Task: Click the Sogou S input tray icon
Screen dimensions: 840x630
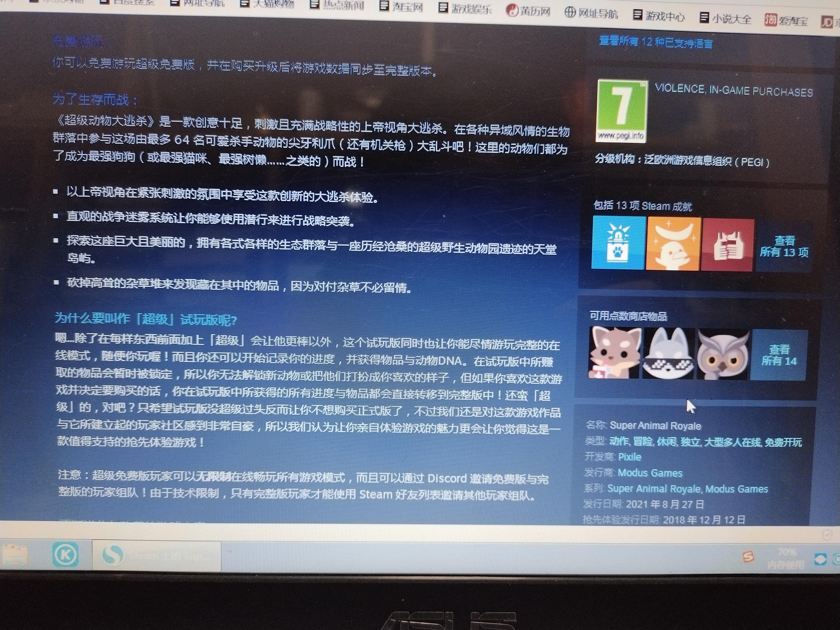Action: 747,557
